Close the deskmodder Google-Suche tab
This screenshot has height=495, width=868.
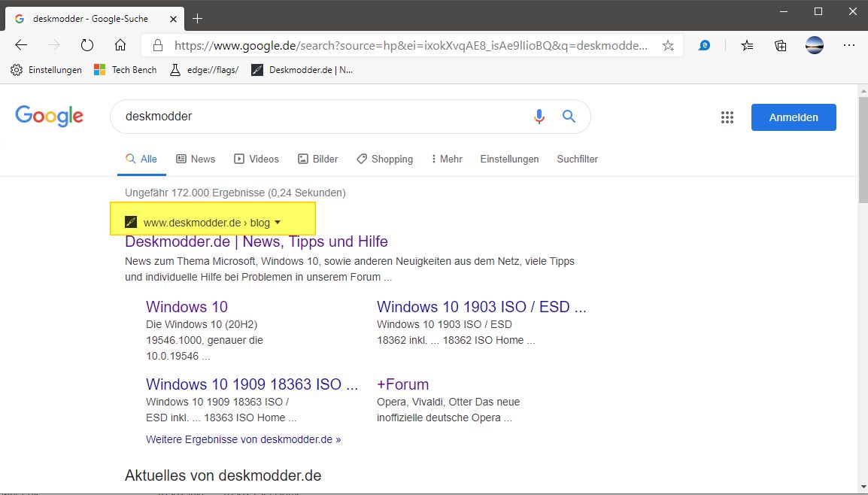pyautogui.click(x=173, y=19)
